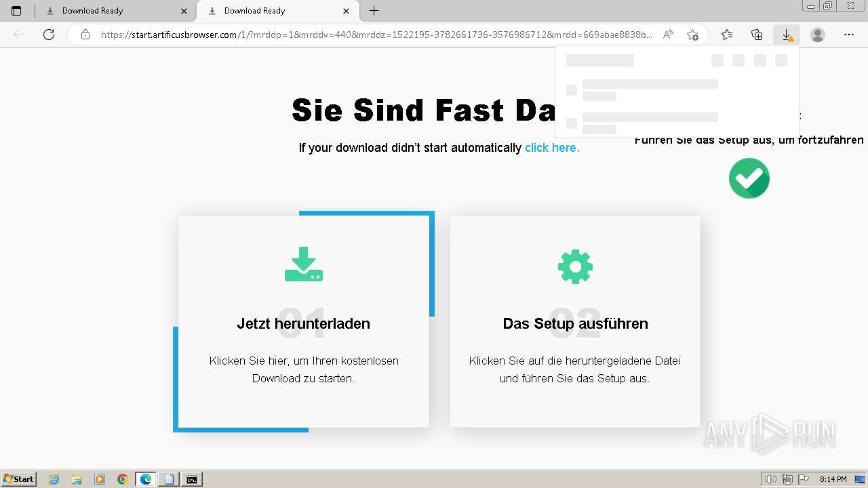Switch to Microsoft Edge taskbar button
Screen dimensions: 868x488
tap(146, 479)
